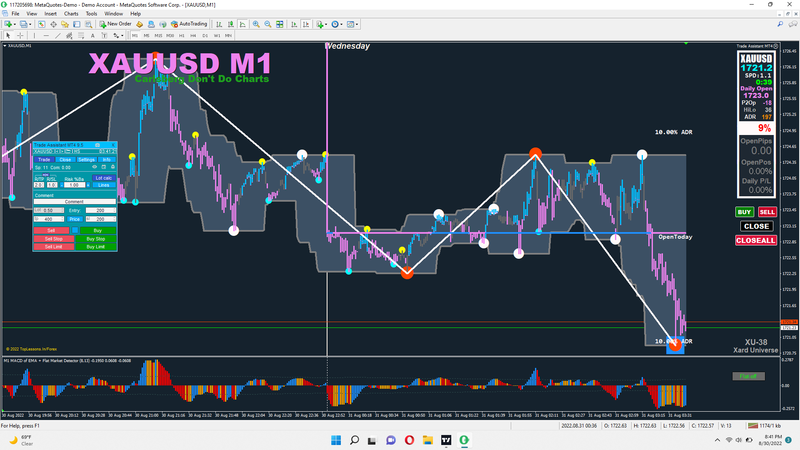The height and width of the screenshot is (450, 800).
Task: Click the New Order button
Action: tap(115, 24)
